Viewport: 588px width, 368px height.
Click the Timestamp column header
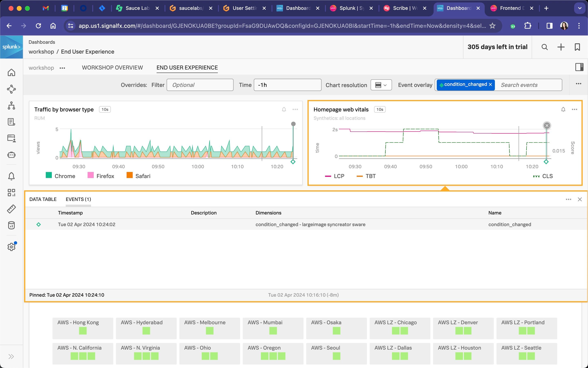click(70, 213)
